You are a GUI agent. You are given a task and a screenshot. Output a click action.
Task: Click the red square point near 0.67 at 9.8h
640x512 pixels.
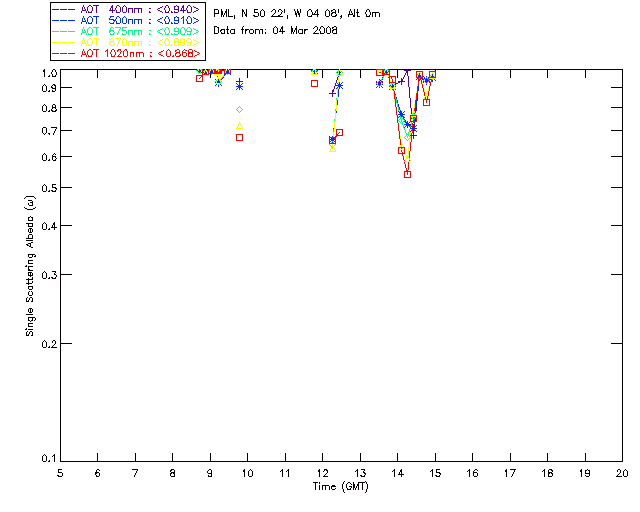tap(240, 138)
